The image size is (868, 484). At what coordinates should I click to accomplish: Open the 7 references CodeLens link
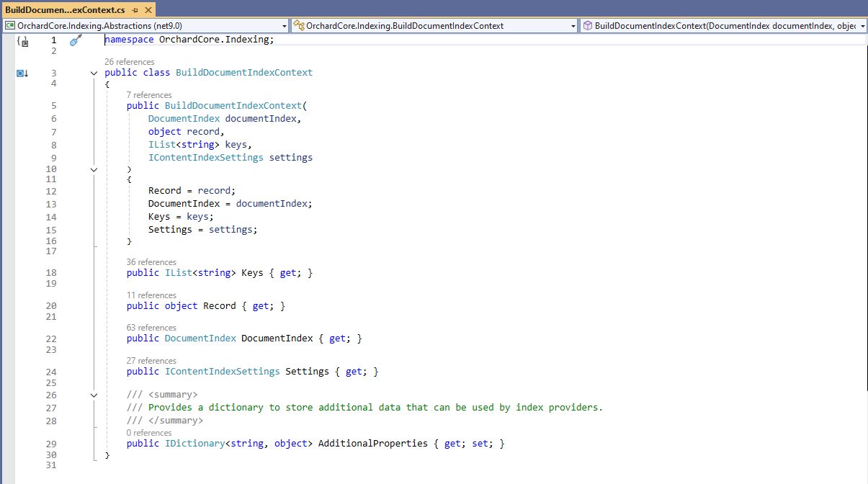point(149,95)
